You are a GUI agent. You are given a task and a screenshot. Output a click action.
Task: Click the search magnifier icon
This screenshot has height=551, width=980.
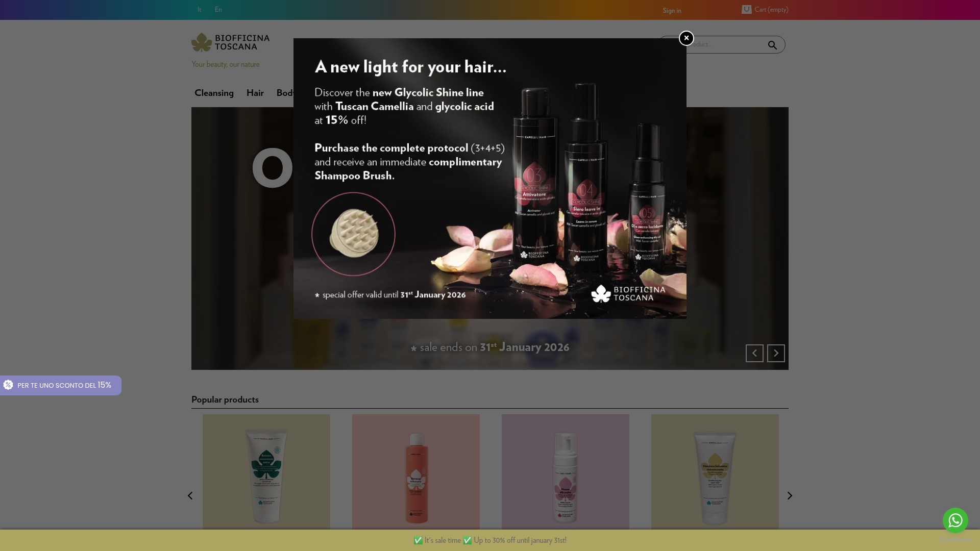(x=772, y=45)
